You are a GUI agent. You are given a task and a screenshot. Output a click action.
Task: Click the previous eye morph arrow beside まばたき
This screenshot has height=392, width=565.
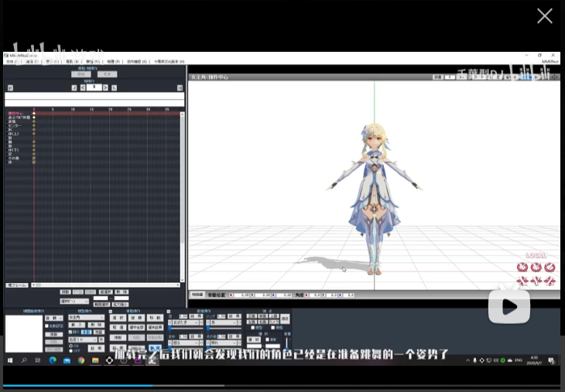tap(170, 322)
